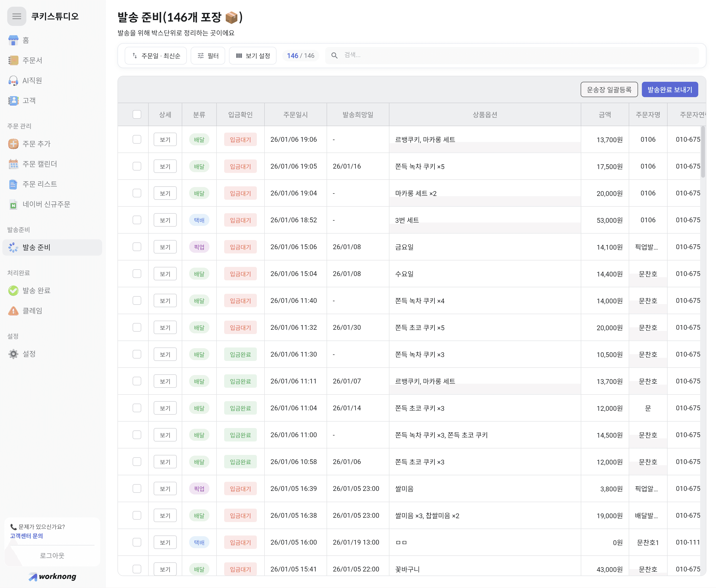This screenshot has height=588, width=716.
Task: Open the 보기 설정 view settings
Action: click(x=252, y=56)
